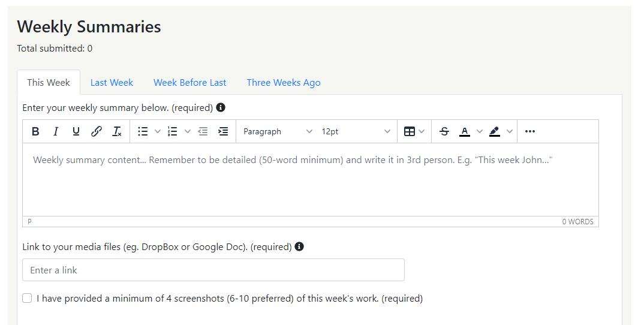This screenshot has height=325, width=644.
Task: Insert a link using chain icon
Action: click(97, 131)
